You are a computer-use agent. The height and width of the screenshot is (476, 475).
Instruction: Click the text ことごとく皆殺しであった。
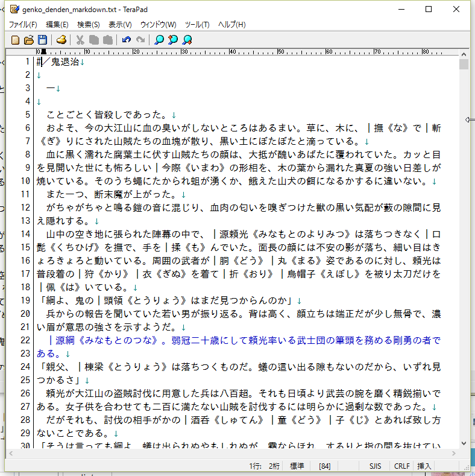click(109, 115)
